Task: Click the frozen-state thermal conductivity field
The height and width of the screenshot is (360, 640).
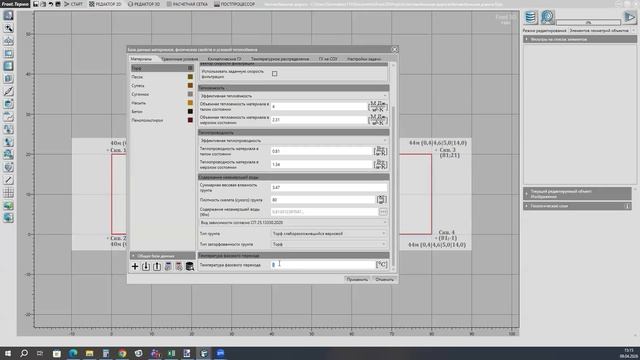Action: [322, 164]
